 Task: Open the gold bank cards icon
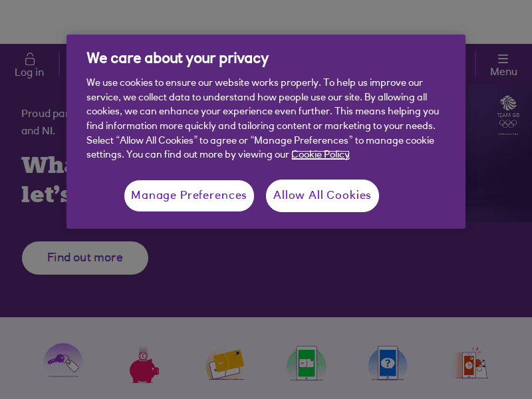coord(225,364)
